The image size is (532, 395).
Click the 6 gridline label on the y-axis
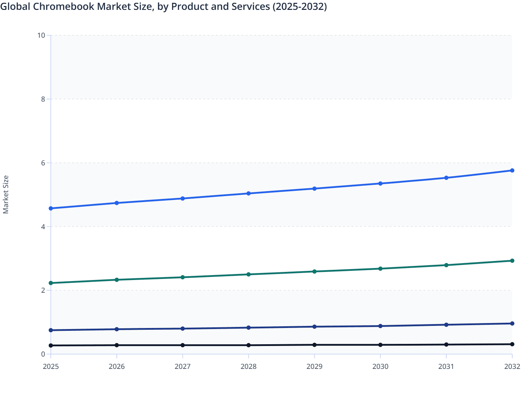pos(44,163)
